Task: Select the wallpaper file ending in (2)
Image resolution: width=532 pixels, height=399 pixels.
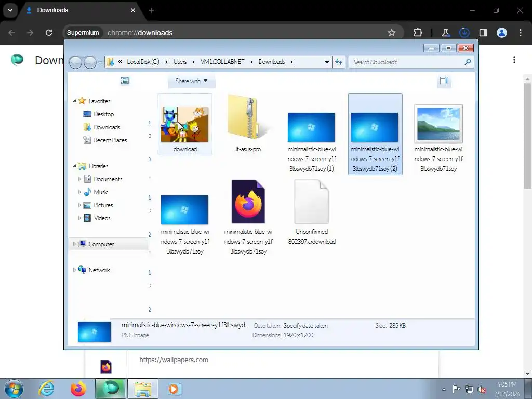Action: pyautogui.click(x=375, y=135)
